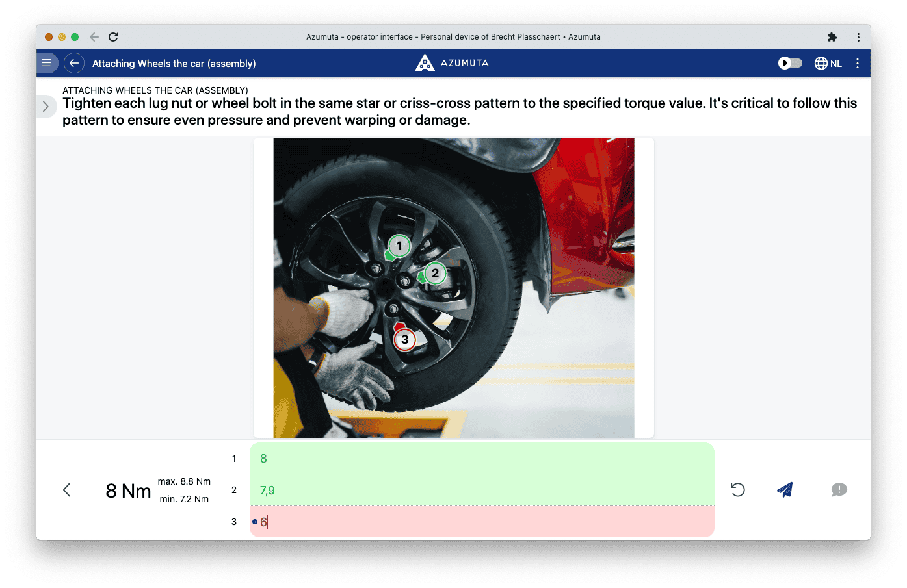The width and height of the screenshot is (907, 588).
Task: Go to the previous measurement using the chevron
Action: [67, 489]
